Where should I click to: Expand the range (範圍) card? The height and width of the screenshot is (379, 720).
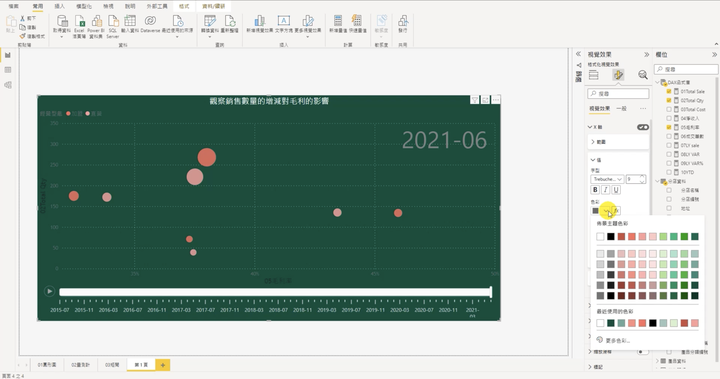pyautogui.click(x=593, y=141)
